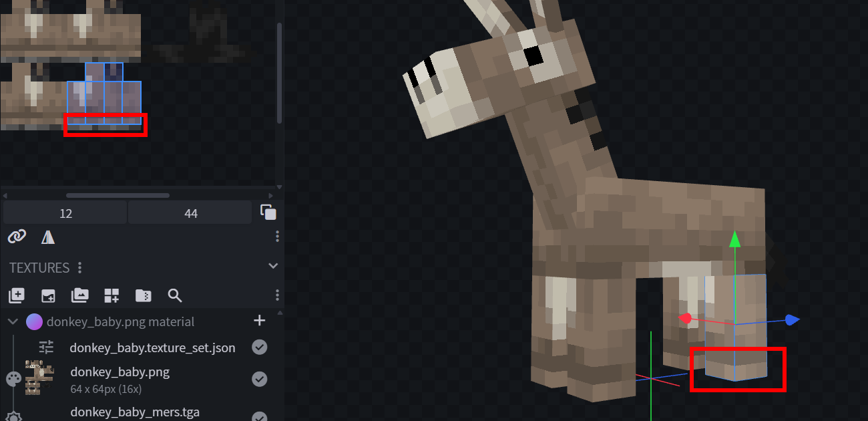Select the donkey_baby.png material row label
The width and height of the screenshot is (868, 421).
tap(120, 321)
